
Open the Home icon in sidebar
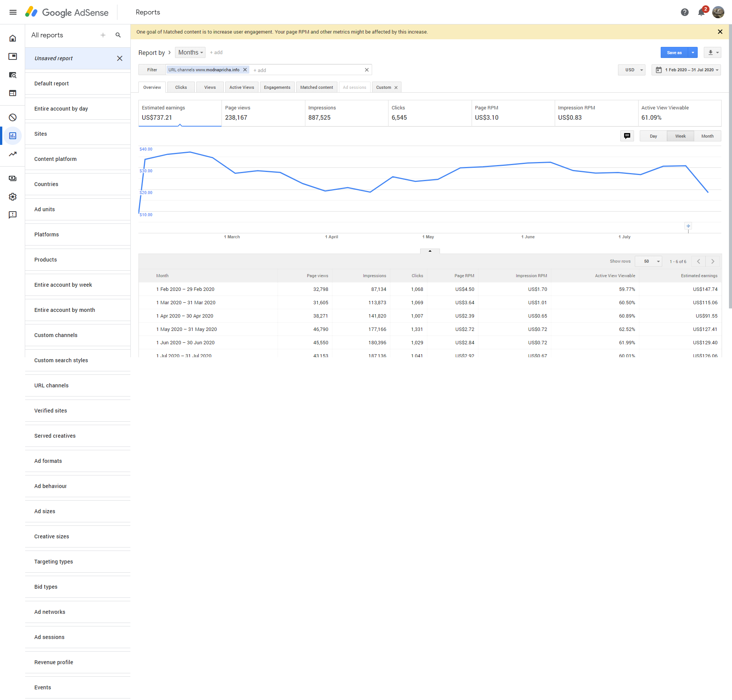pyautogui.click(x=13, y=38)
